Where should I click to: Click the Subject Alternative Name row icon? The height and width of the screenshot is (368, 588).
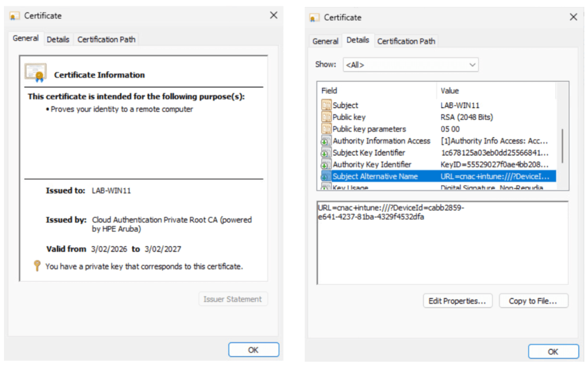(x=326, y=176)
